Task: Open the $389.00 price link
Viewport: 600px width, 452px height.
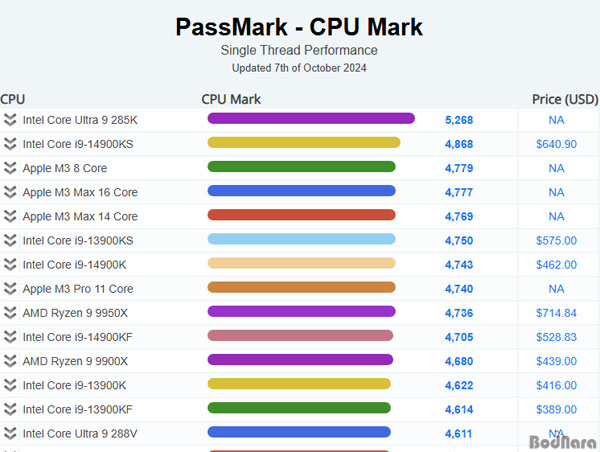Action: click(556, 410)
